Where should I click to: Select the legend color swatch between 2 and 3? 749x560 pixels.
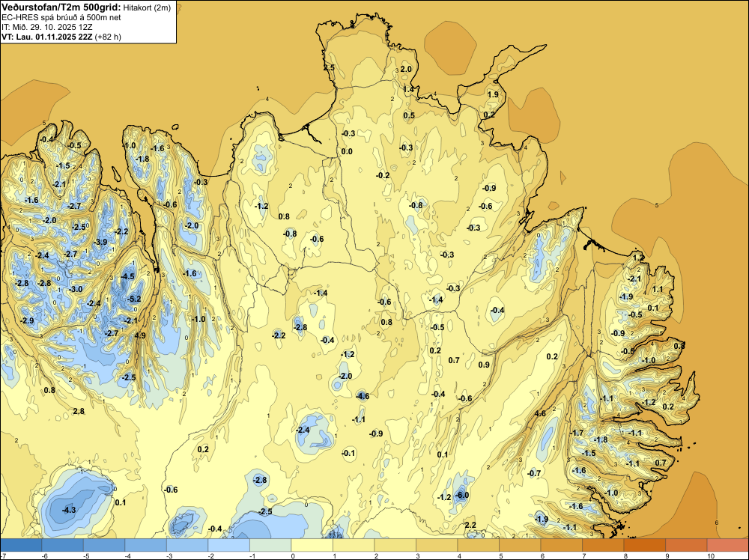395,545
